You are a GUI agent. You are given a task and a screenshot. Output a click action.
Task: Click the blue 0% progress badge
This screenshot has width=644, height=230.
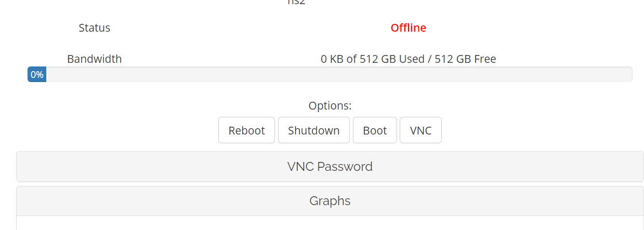point(37,74)
